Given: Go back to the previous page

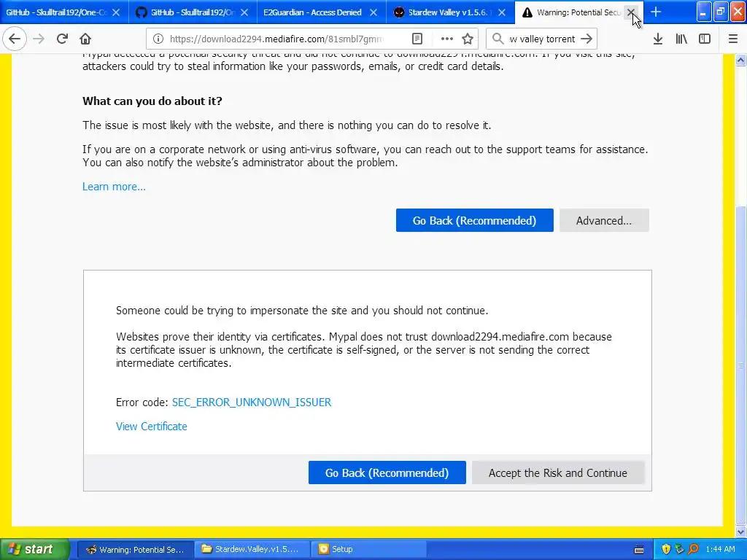Looking at the screenshot, I should pyautogui.click(x=15, y=39).
